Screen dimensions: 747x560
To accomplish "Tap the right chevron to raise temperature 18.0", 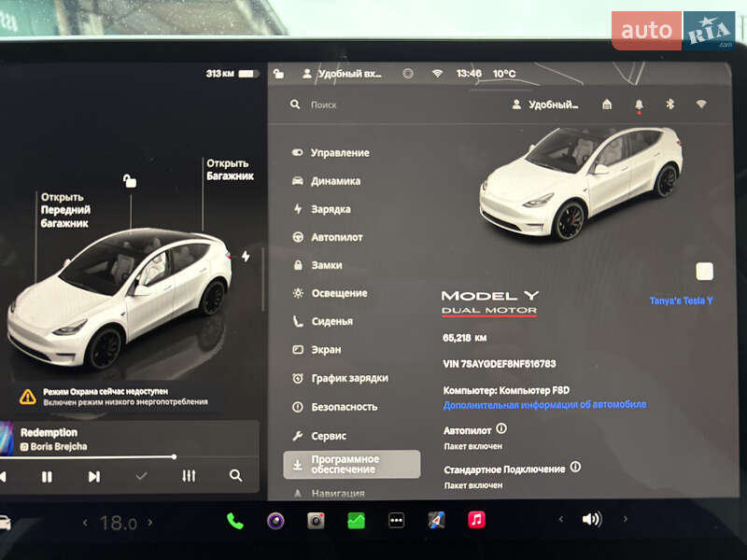I will coord(150,522).
